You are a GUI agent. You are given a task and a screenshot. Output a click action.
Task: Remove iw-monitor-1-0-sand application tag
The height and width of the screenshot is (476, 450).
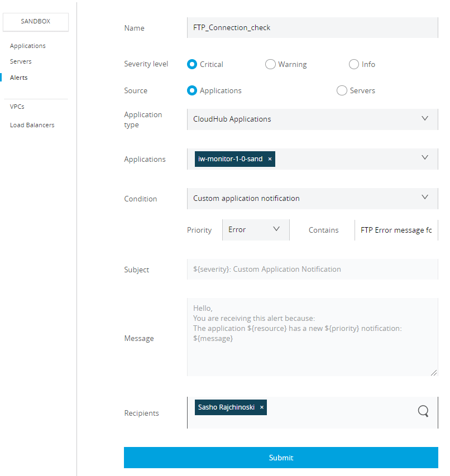(x=270, y=159)
